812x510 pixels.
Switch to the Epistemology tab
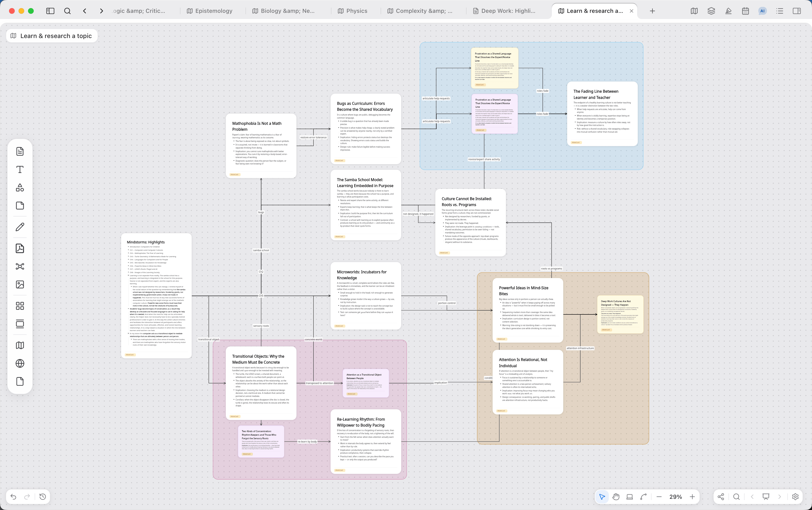point(210,11)
